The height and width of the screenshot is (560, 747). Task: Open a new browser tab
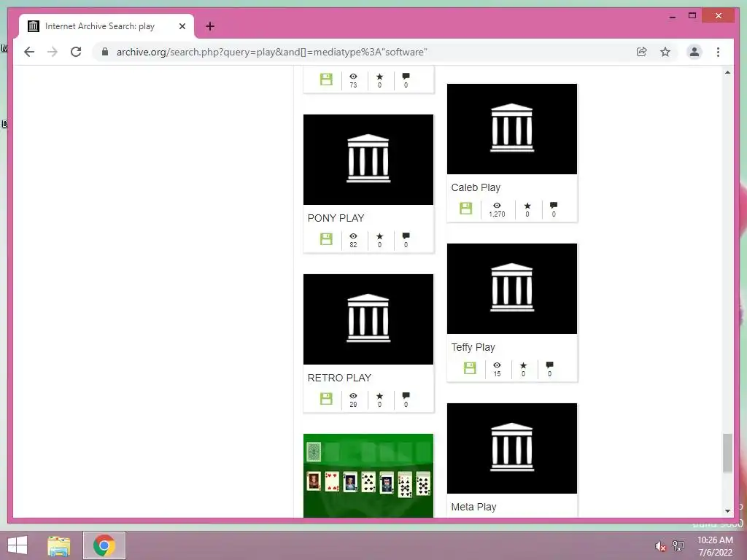coord(210,26)
